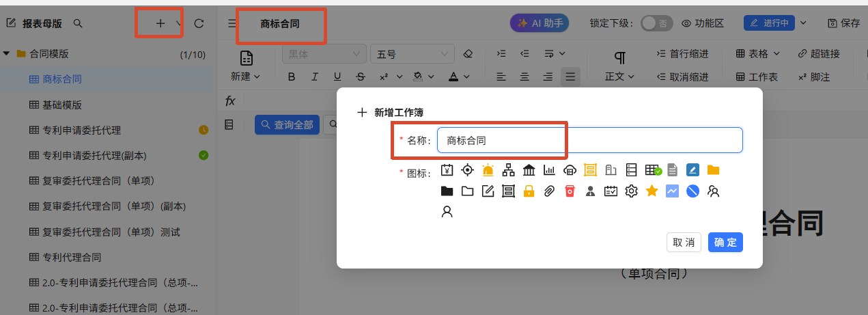Viewport: 868px width, 315px height.
Task: Click 确定 to confirm new workbook
Action: (x=725, y=243)
